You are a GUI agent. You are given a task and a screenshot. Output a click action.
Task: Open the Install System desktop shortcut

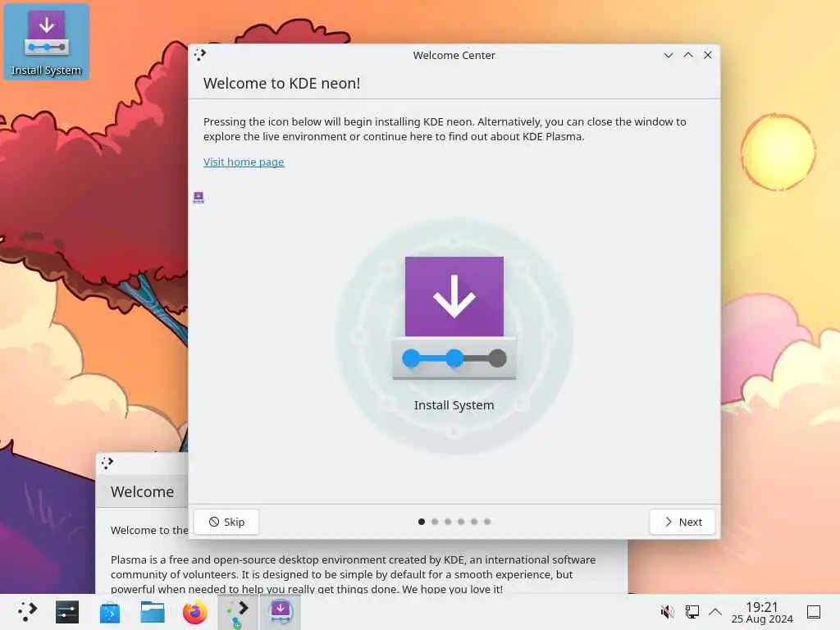coord(47,42)
